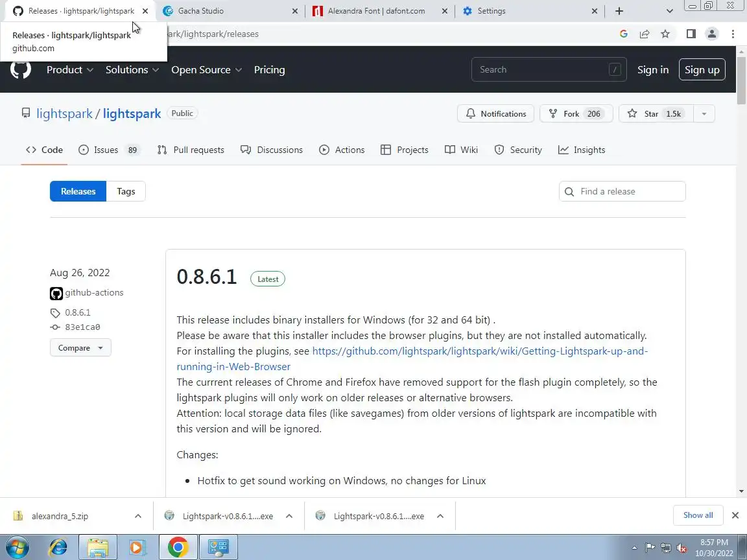This screenshot has height=560, width=747.
Task: Open Windows Media Player on taskbar
Action: pos(136,547)
